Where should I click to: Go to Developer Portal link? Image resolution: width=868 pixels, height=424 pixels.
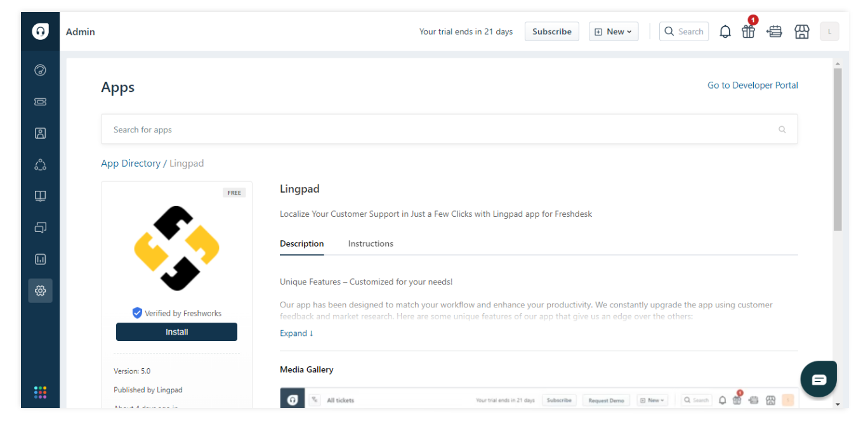click(753, 86)
